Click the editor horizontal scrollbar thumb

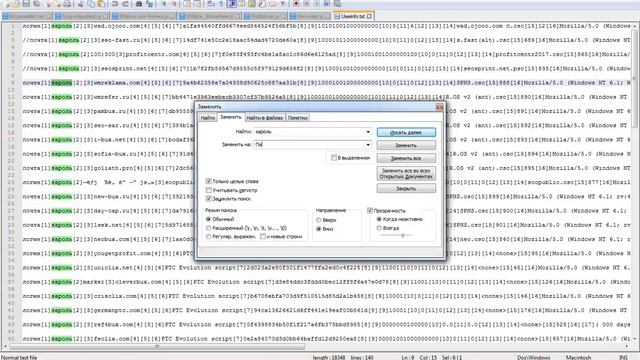click(x=157, y=347)
